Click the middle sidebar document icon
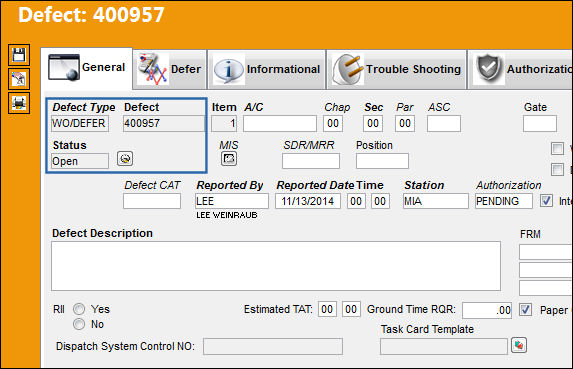 point(19,79)
